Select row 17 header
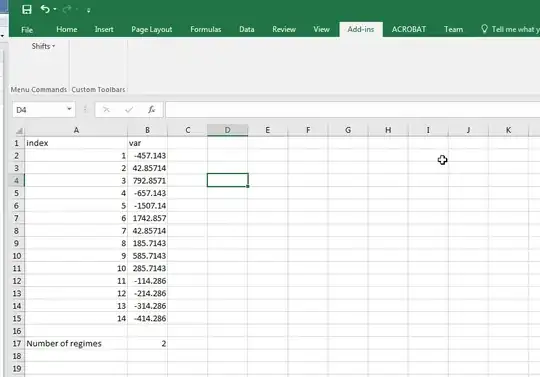 pyautogui.click(x=16, y=344)
